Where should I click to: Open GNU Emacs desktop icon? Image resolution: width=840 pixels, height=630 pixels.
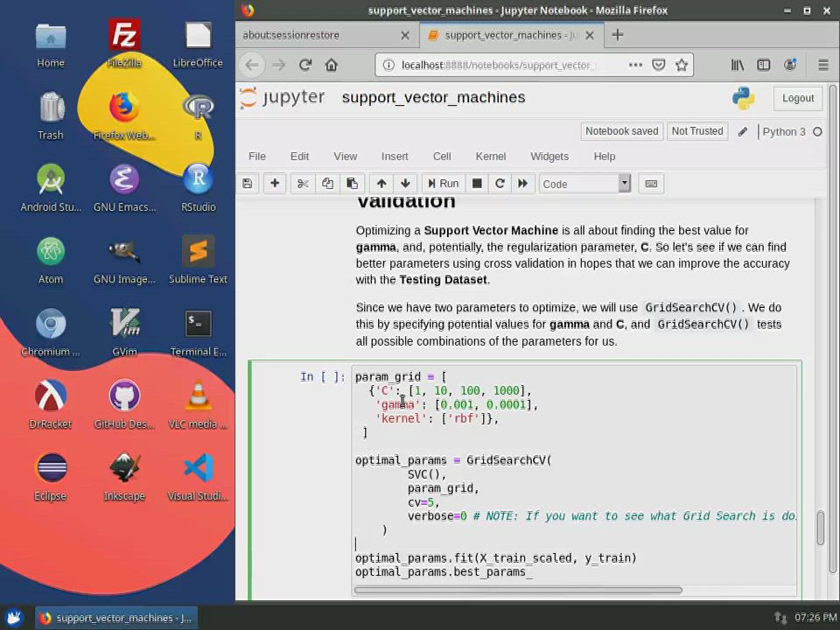(124, 187)
